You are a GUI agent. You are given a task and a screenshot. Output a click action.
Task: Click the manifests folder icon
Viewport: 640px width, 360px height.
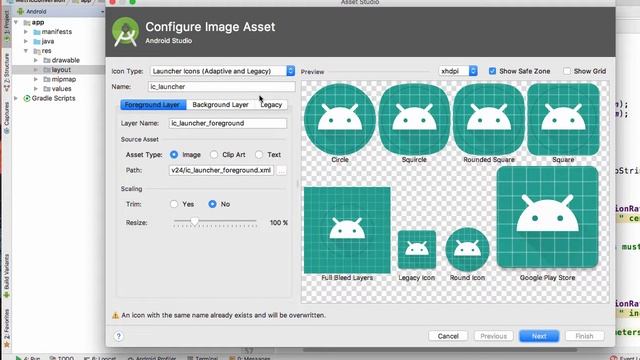coord(37,32)
